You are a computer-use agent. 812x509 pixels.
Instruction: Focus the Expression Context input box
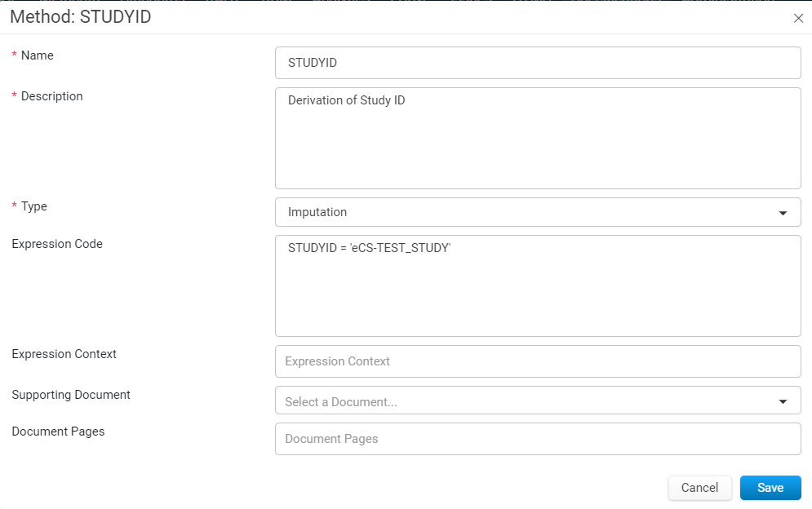538,361
